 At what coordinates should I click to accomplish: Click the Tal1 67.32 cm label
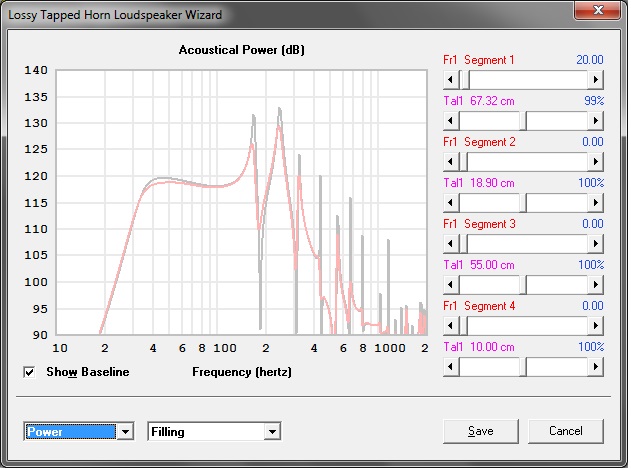479,101
